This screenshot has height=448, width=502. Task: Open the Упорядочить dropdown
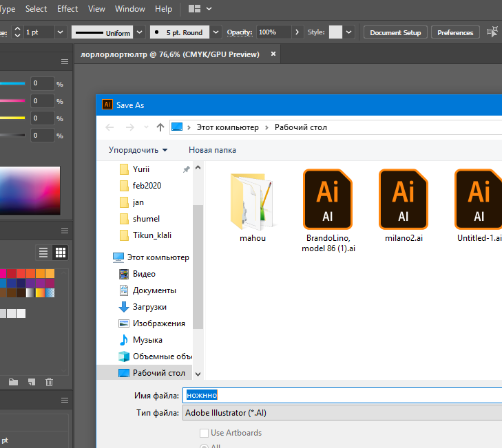138,150
